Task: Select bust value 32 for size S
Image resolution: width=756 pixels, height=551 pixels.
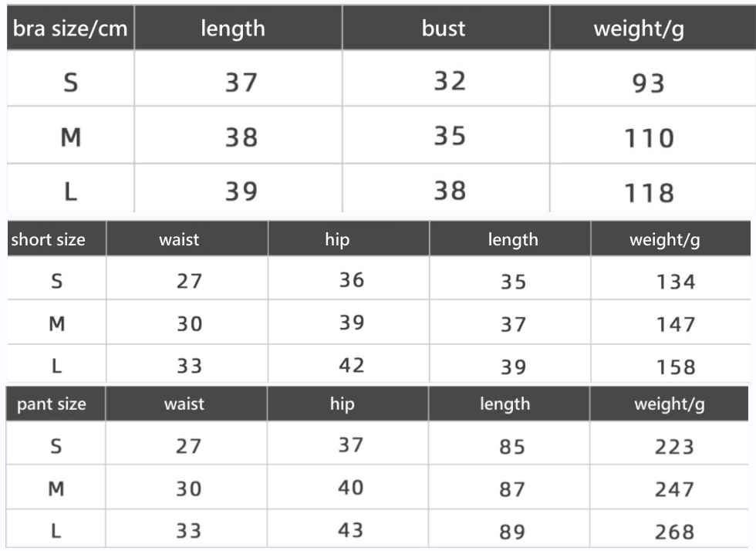Action: pyautogui.click(x=450, y=80)
